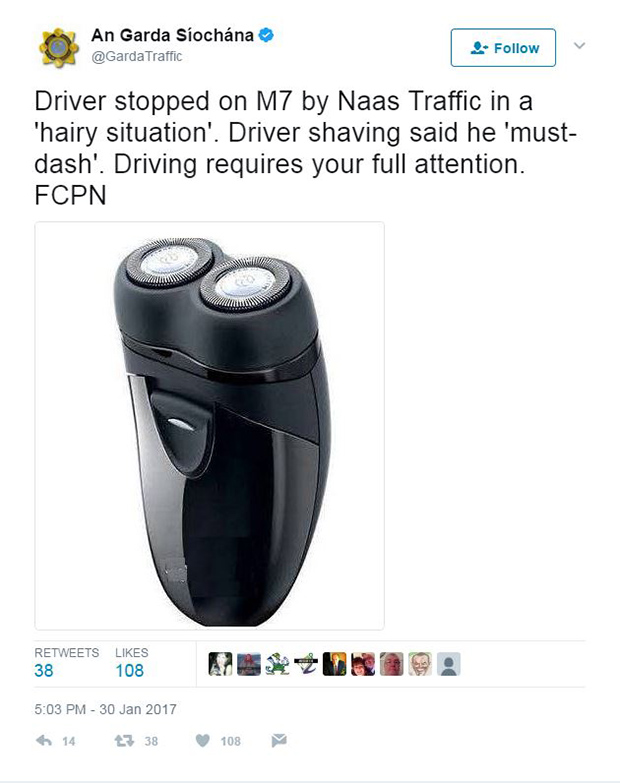Expand the tweet options chevron

(x=579, y=46)
